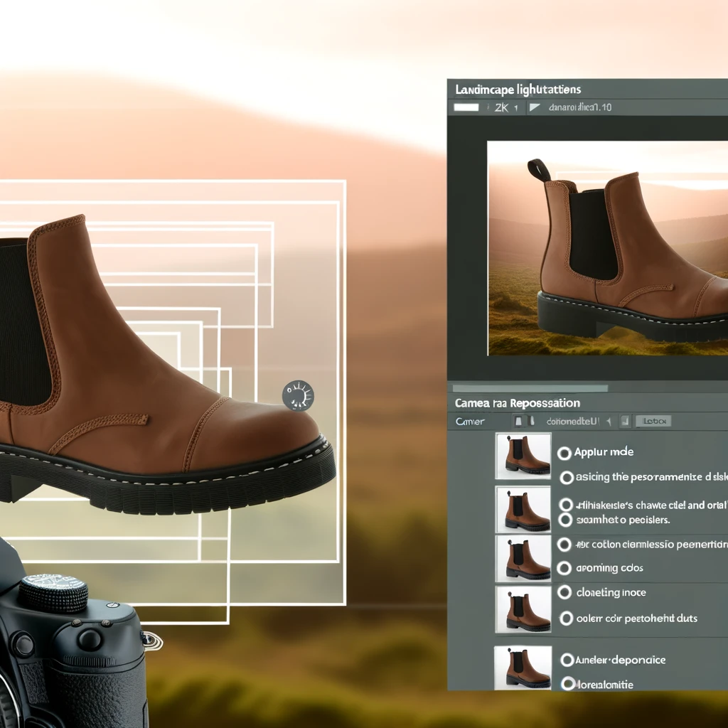Screen dimensions: 728x728
Task: Click the narrow icon before dorionedteU text
Action: pyautogui.click(x=532, y=421)
